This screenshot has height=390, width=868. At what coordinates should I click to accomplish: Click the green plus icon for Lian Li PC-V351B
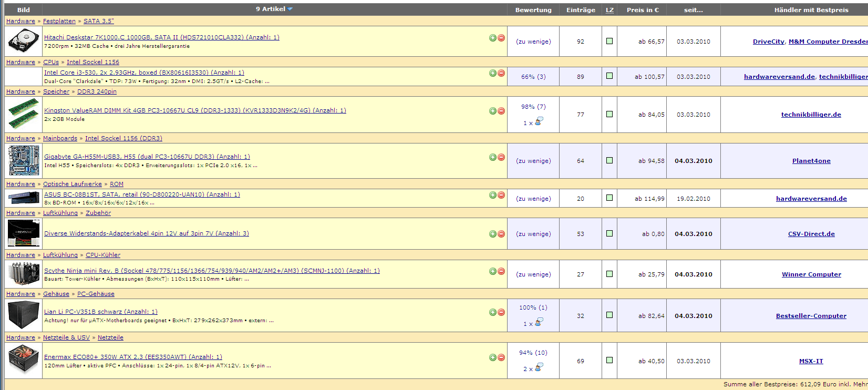coord(493,312)
